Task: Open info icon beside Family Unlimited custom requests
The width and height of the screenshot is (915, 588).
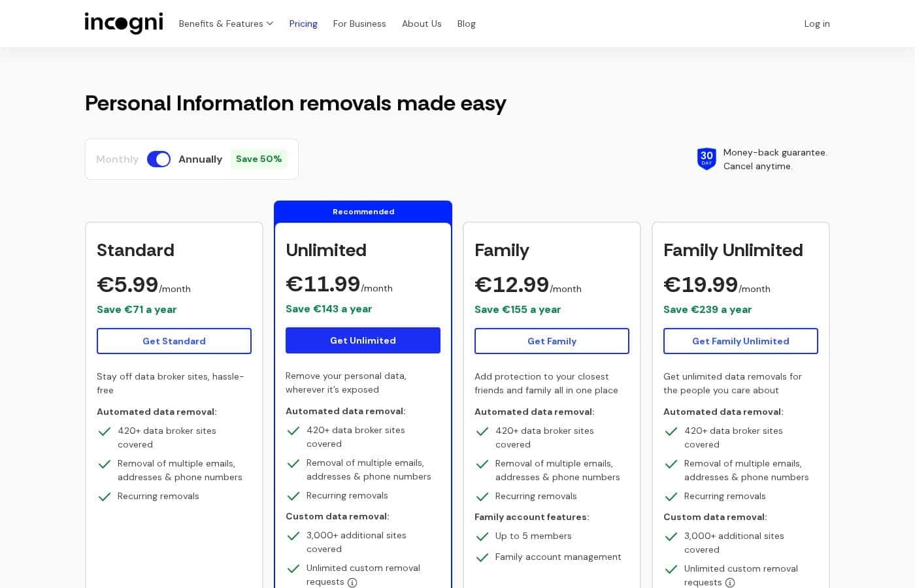Action: click(x=730, y=583)
